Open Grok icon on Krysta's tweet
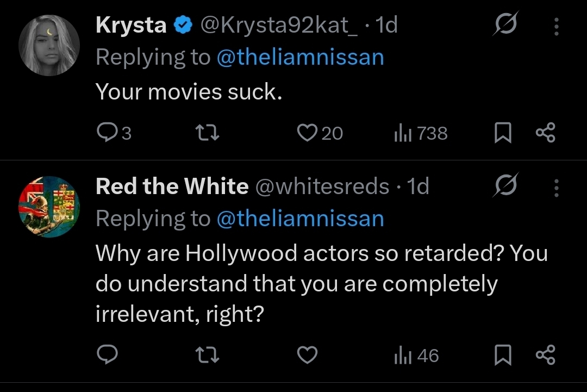Image resolution: width=587 pixels, height=392 pixels. tap(505, 25)
